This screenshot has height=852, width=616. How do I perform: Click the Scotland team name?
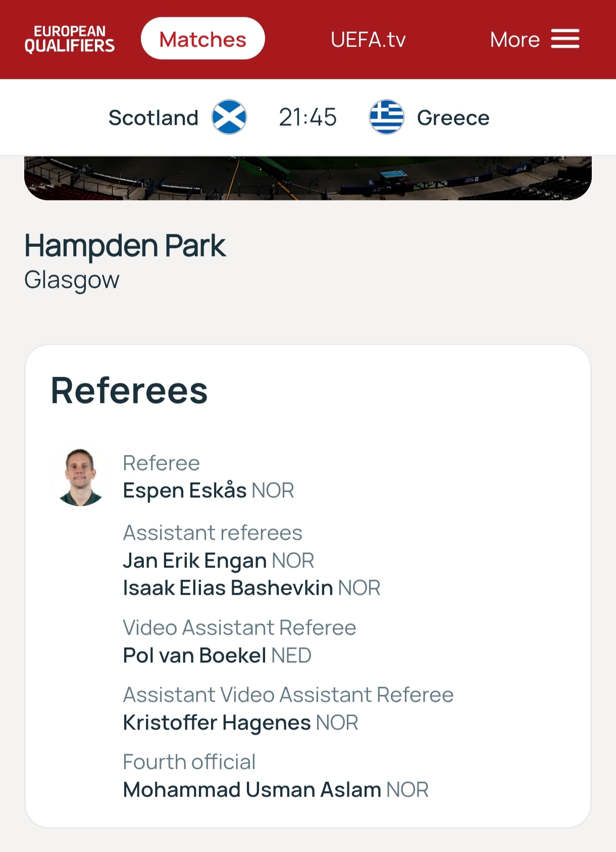tap(153, 118)
